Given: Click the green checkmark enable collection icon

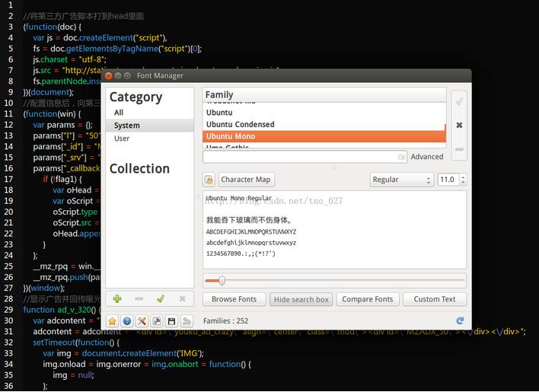Looking at the screenshot, I should 161,299.
